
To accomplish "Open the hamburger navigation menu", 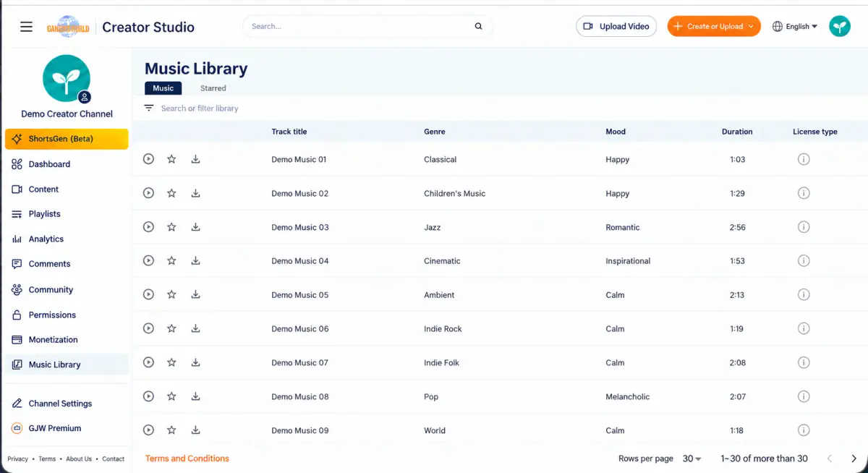I will tap(26, 27).
